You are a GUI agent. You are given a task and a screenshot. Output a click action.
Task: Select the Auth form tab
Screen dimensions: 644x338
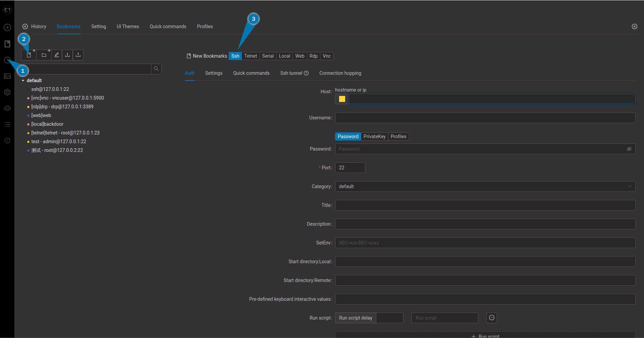[190, 73]
